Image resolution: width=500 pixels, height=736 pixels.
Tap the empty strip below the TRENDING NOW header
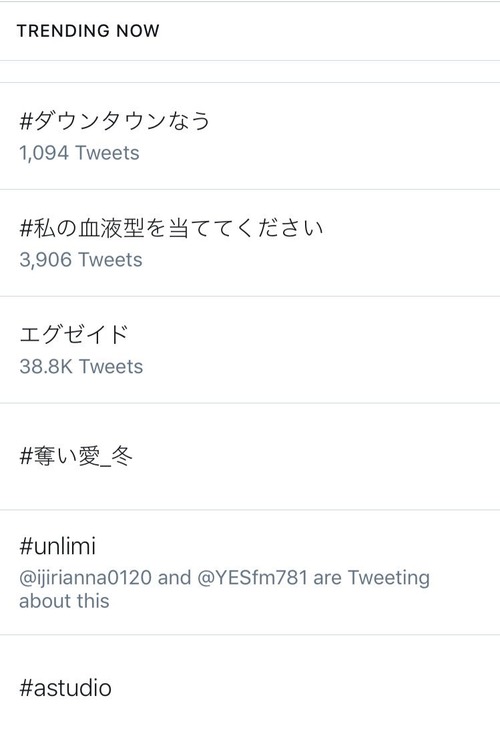pos(250,71)
